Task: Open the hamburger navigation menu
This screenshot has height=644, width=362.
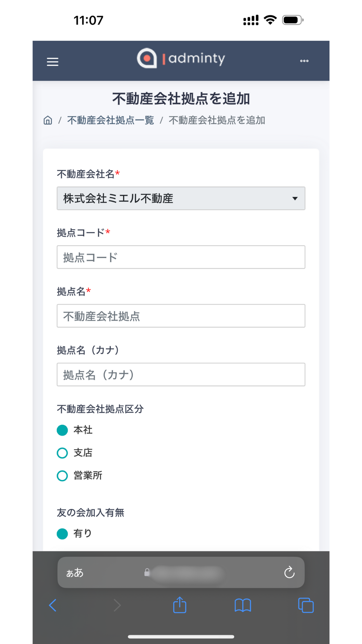Action: (53, 62)
